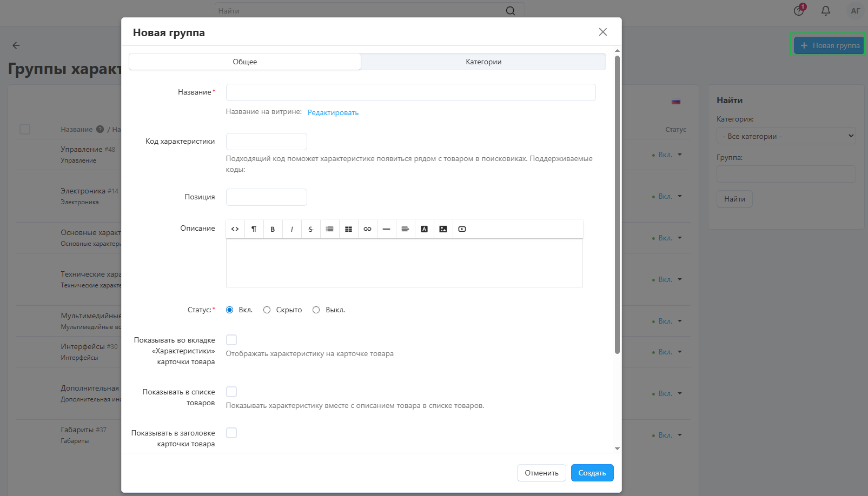
Task: Insert horizontal line in editor
Action: (386, 229)
